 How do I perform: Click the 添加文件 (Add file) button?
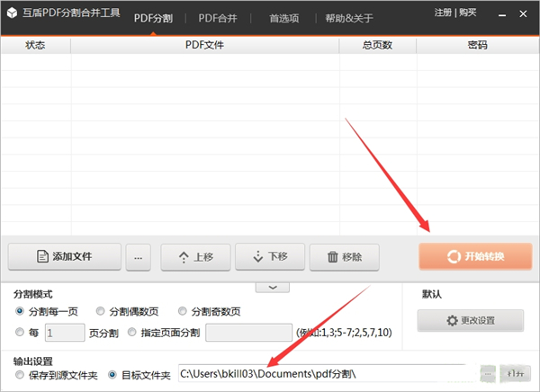63,257
